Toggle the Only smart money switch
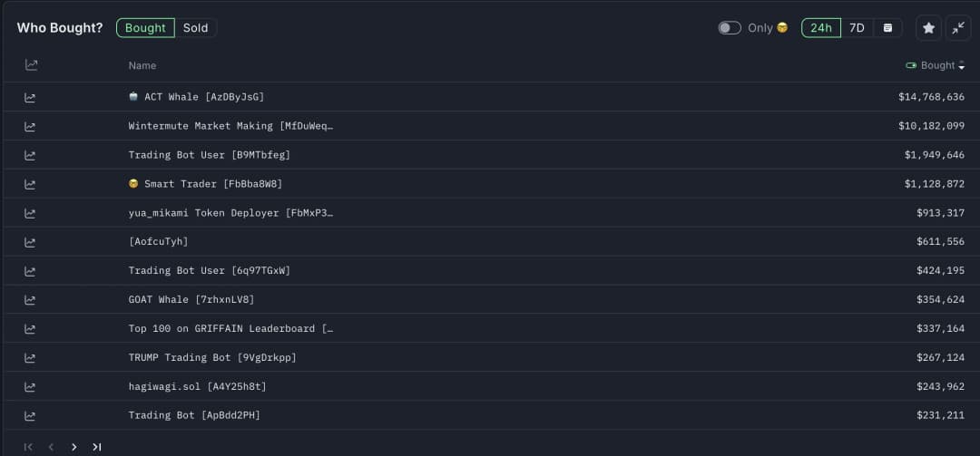 click(730, 28)
